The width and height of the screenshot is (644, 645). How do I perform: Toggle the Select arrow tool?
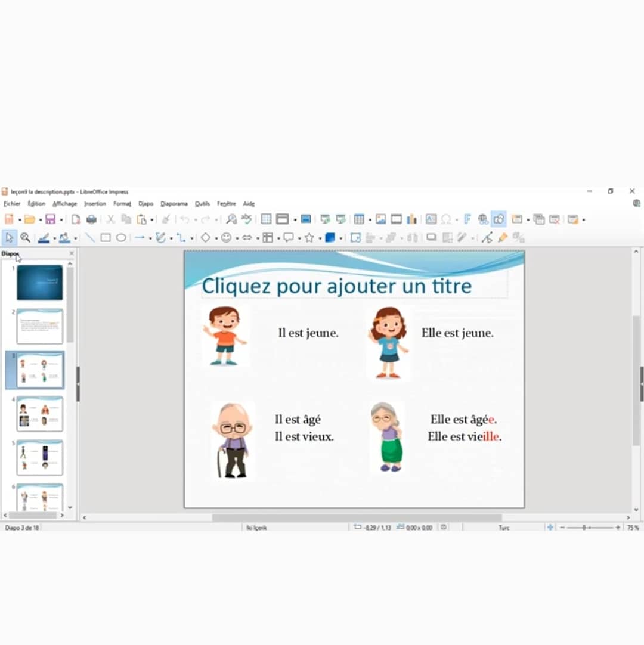coord(10,237)
